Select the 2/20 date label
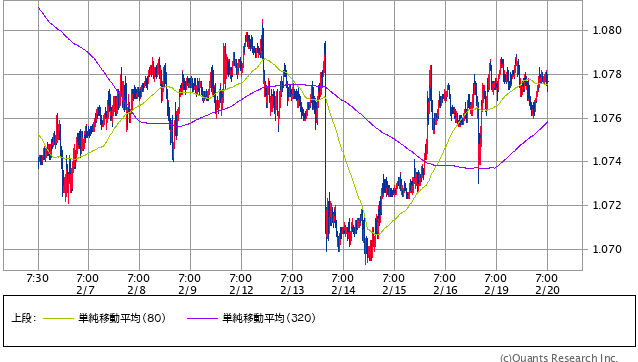638x362 pixels. [547, 290]
